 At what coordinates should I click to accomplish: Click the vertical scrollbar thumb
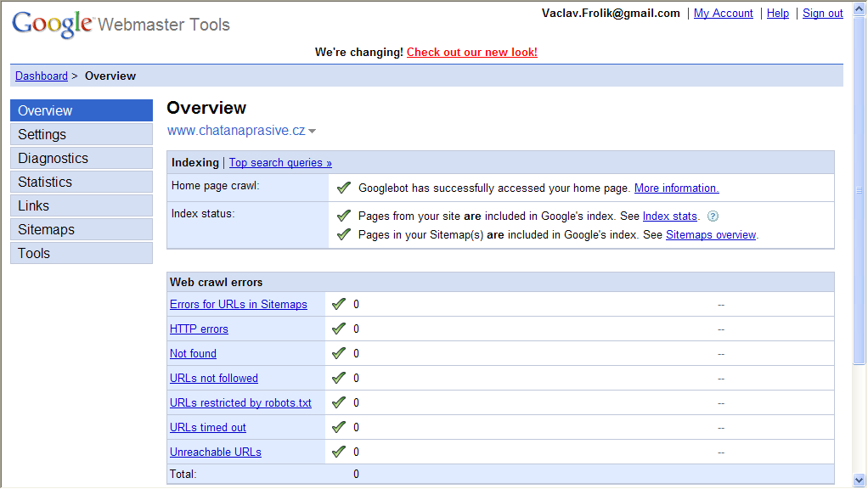(x=860, y=190)
